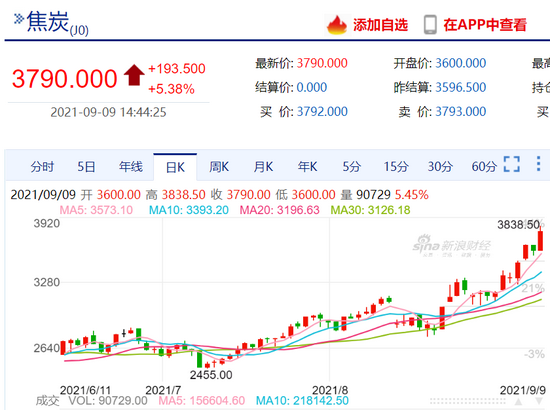Image resolution: width=550 pixels, height=410 pixels.
Task: Click the chart range slider bar at bottom
Action: click(468, 401)
